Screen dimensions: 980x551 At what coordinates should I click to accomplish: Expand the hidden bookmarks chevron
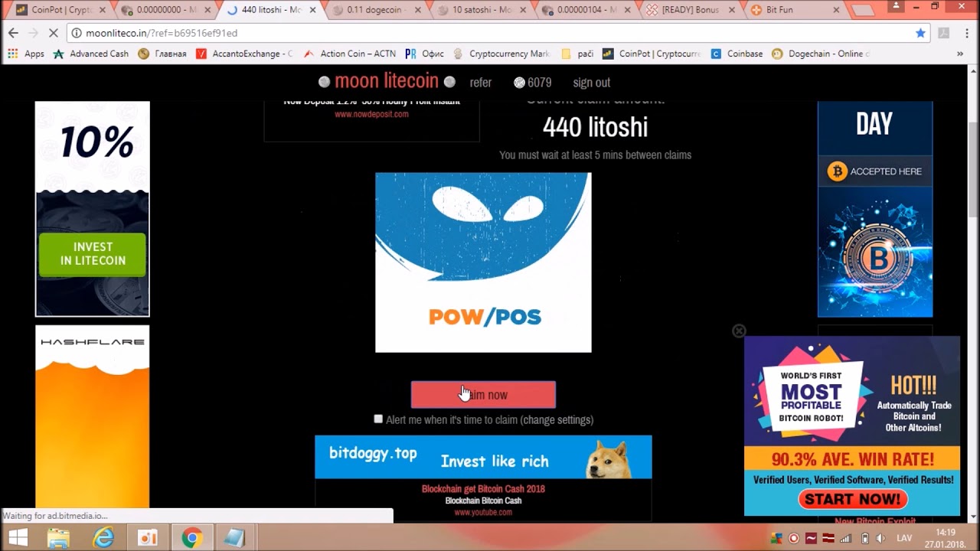pyautogui.click(x=960, y=54)
